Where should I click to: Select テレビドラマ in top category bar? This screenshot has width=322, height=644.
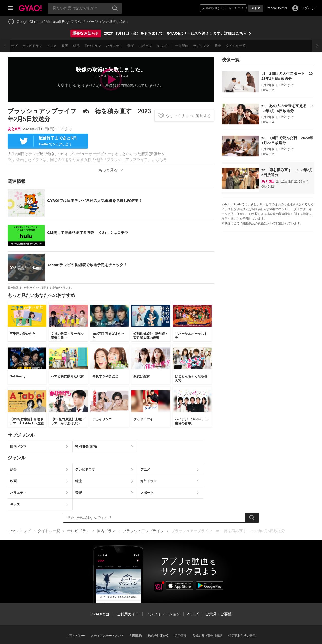(32, 46)
